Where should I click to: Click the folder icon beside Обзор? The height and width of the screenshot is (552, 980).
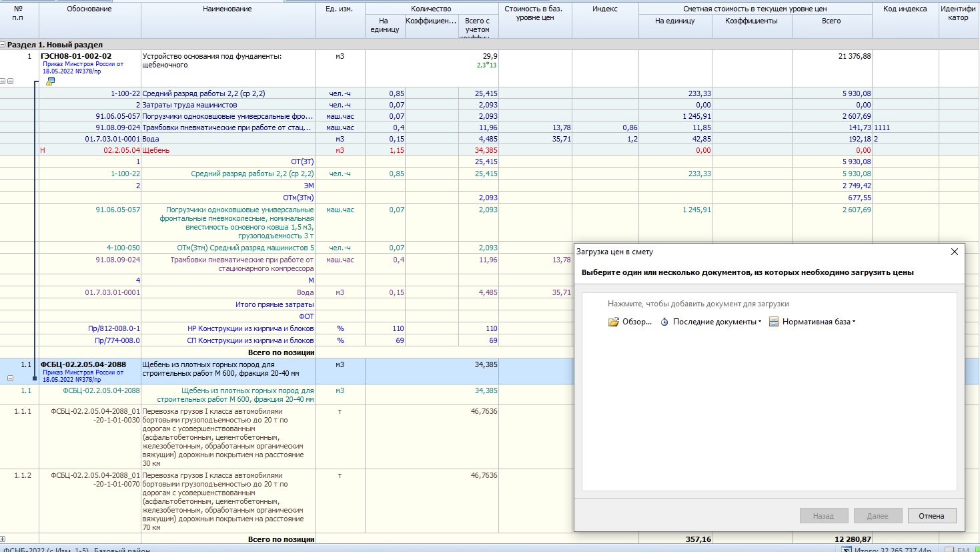pyautogui.click(x=613, y=322)
